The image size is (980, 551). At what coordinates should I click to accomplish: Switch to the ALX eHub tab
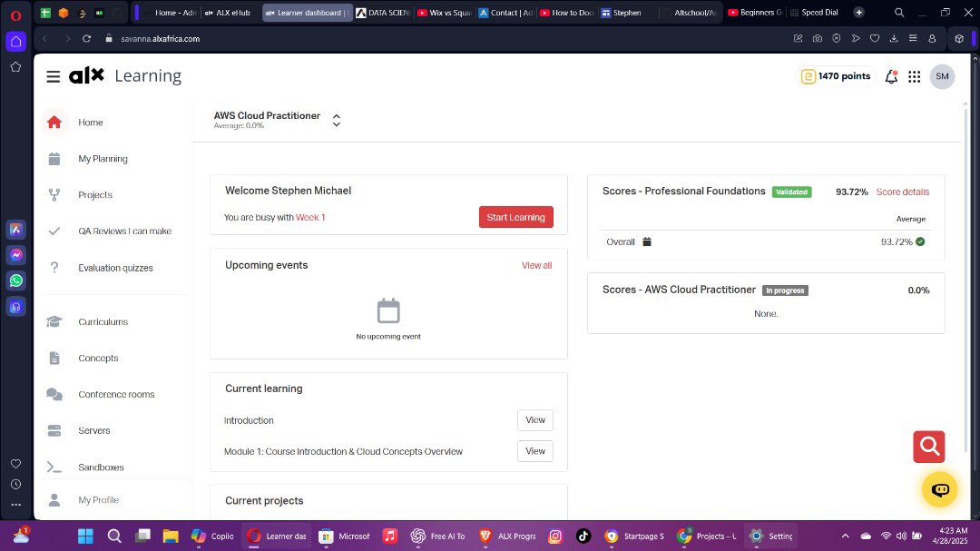point(229,13)
